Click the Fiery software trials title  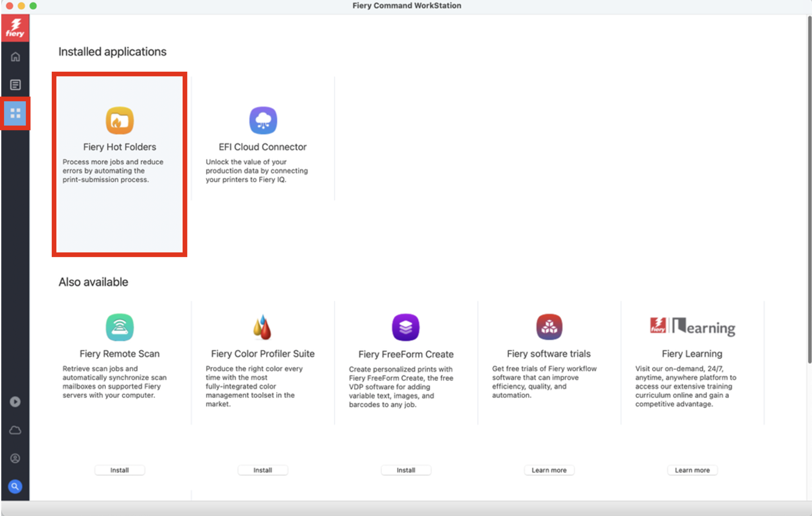(x=549, y=354)
